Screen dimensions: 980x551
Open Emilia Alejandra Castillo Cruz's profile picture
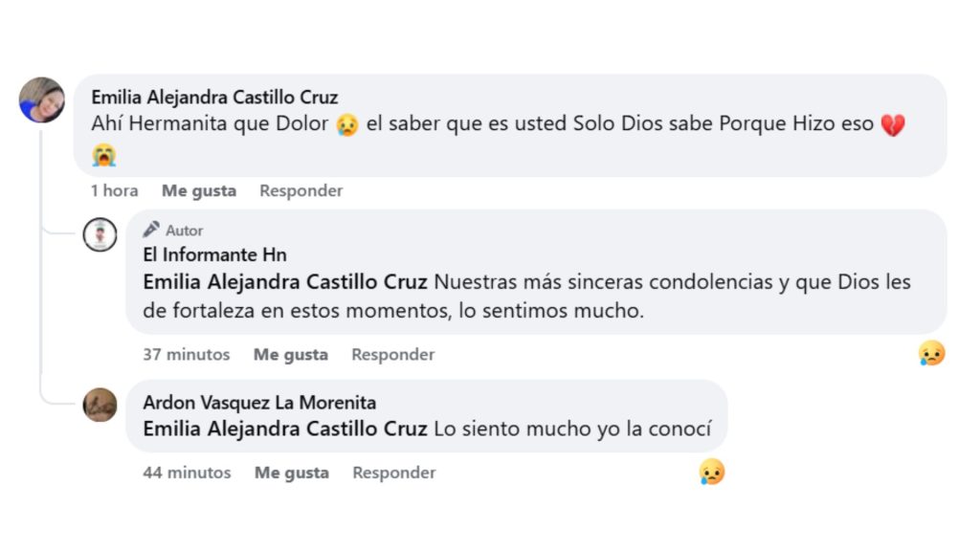coord(41,99)
